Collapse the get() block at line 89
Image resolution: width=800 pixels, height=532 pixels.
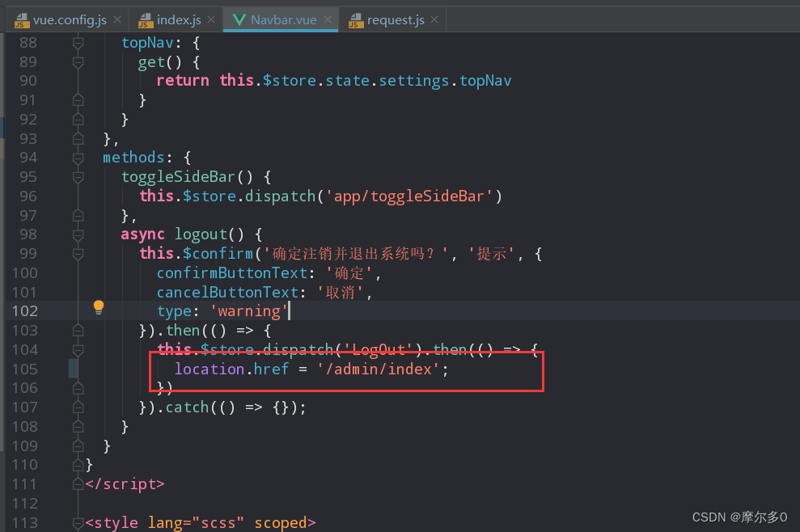[x=78, y=62]
